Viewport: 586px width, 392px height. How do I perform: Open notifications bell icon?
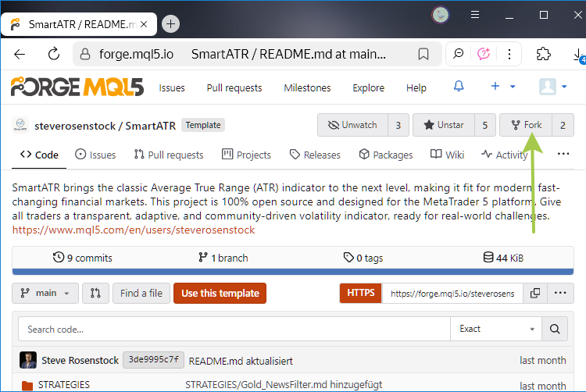(x=459, y=86)
